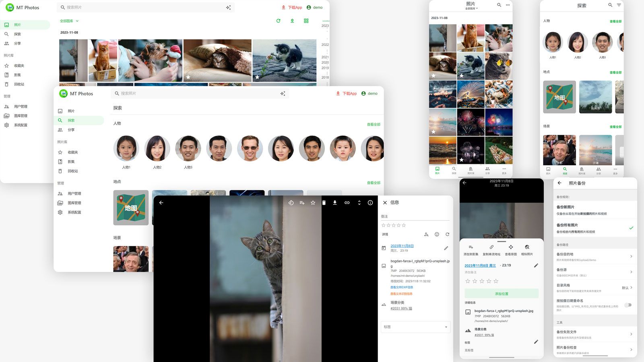Select 图库管理 in the back window sidebar
Viewport: 644px width, 362px height.
21,116
